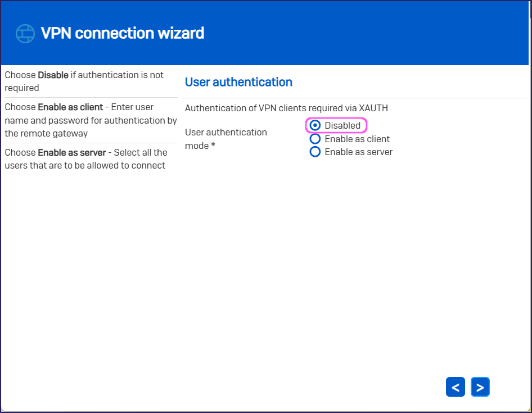Click the User authentication mode field label
The width and height of the screenshot is (532, 413).
click(226, 133)
